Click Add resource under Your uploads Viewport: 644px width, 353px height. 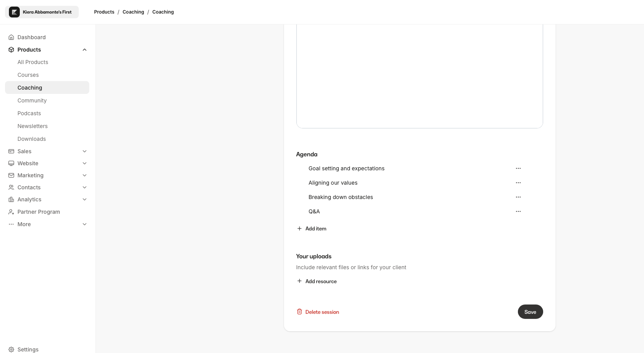pyautogui.click(x=321, y=281)
